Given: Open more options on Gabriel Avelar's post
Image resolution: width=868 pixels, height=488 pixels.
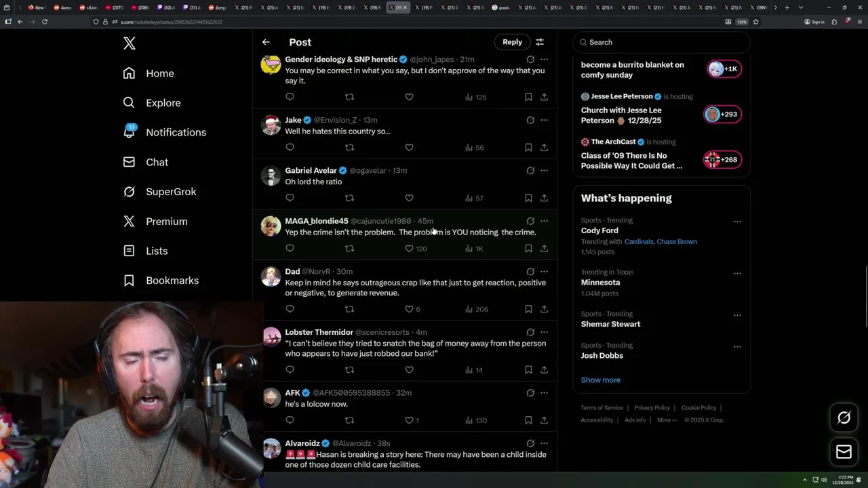Looking at the screenshot, I should point(544,170).
